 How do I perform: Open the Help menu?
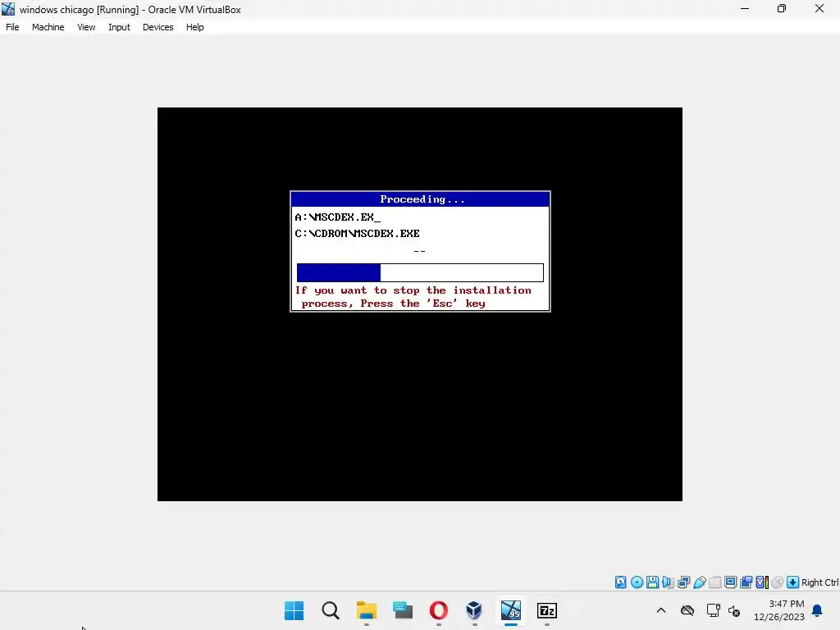click(x=194, y=27)
